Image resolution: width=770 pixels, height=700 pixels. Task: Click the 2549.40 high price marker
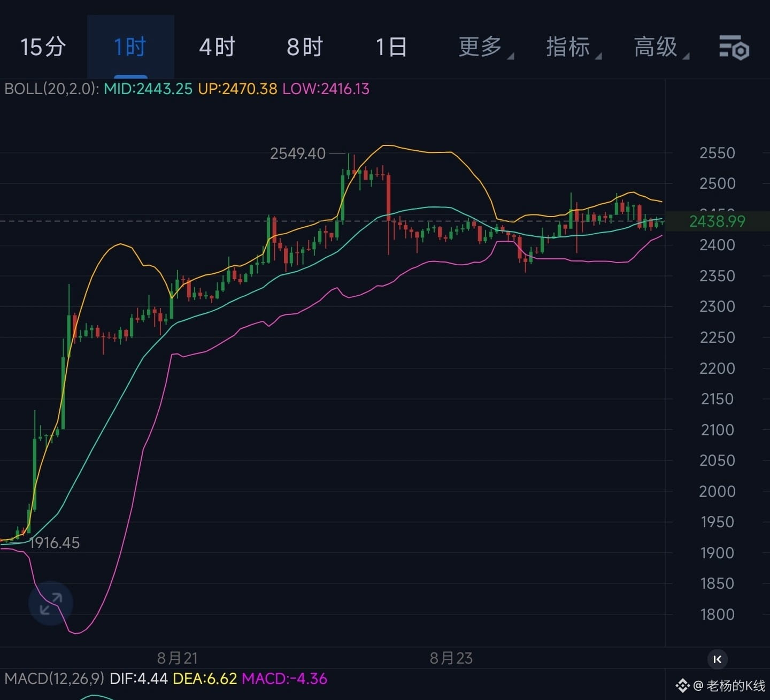[x=298, y=153]
